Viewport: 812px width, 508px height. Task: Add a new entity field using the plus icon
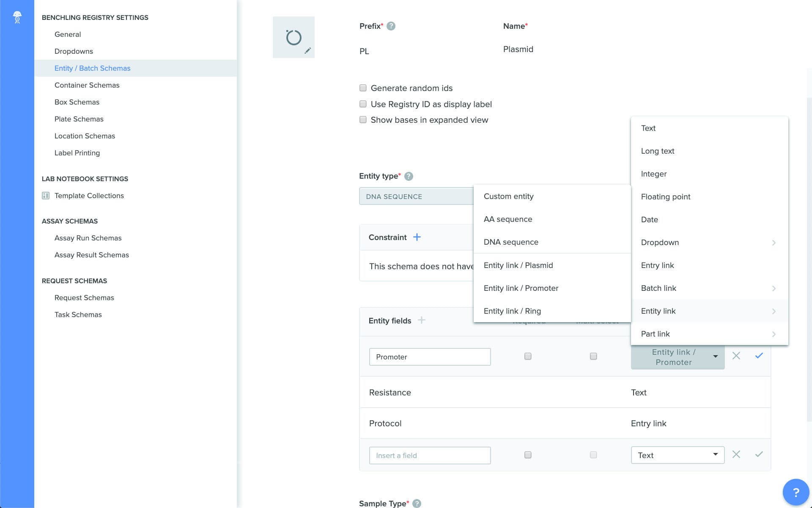click(422, 320)
